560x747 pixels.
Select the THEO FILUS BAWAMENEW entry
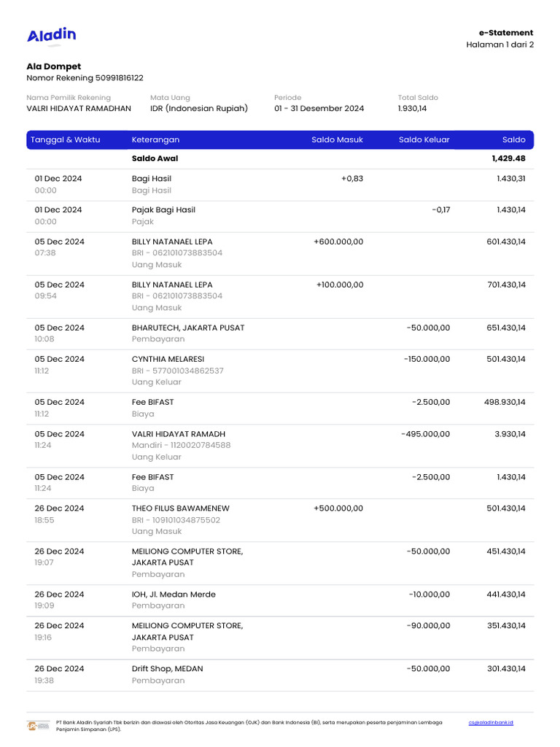tap(182, 508)
